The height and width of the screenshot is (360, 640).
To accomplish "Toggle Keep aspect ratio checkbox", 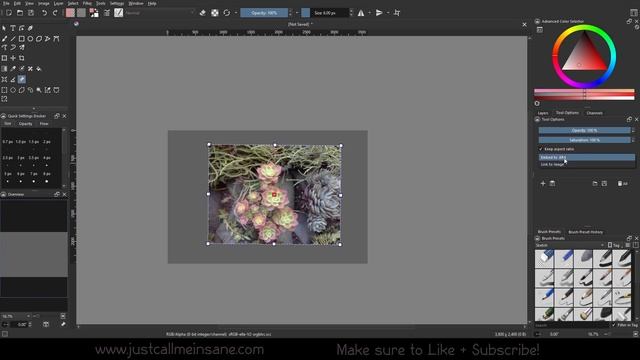I will tap(556, 149).
